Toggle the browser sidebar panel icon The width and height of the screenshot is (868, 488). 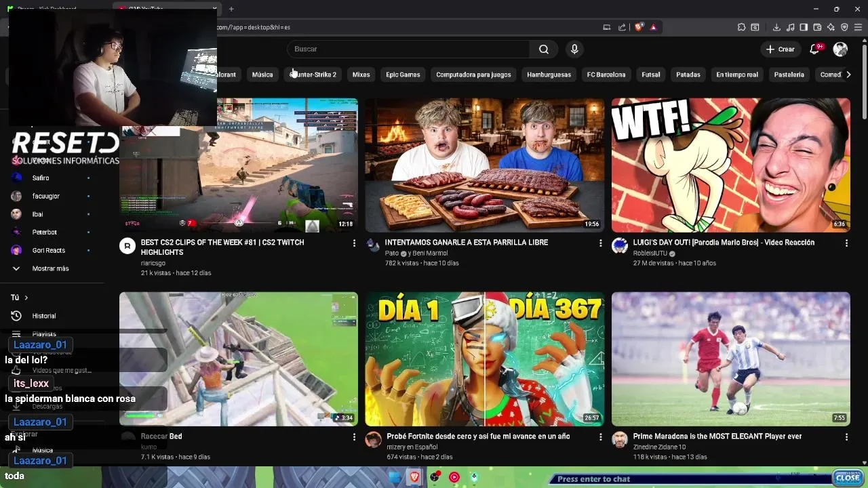[x=804, y=27]
